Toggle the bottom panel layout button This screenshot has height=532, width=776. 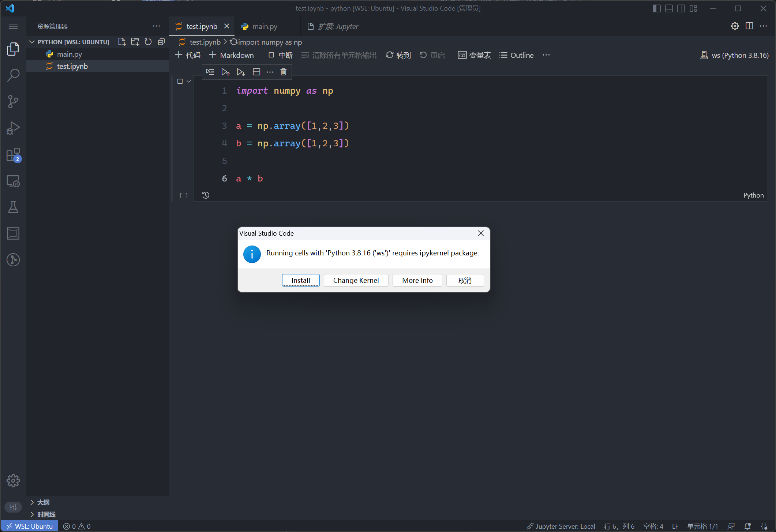[x=669, y=8]
